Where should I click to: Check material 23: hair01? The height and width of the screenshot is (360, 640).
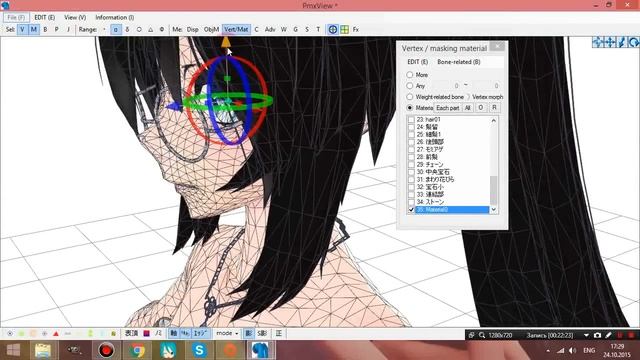411,120
